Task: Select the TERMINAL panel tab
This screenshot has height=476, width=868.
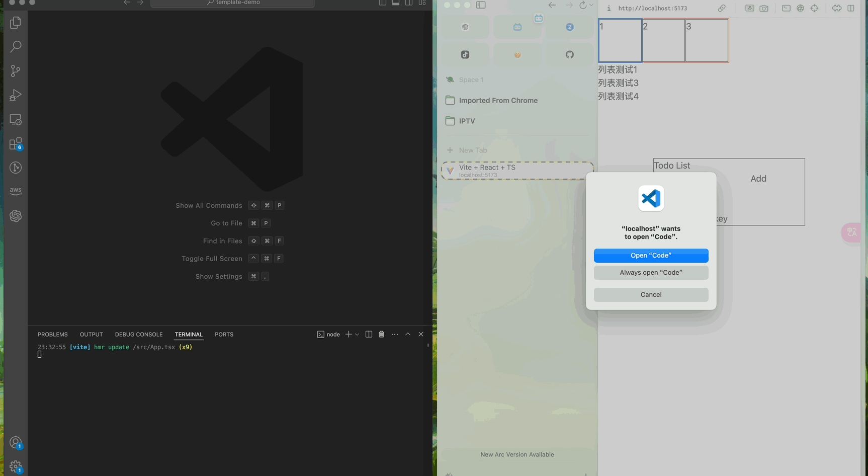Action: point(189,335)
